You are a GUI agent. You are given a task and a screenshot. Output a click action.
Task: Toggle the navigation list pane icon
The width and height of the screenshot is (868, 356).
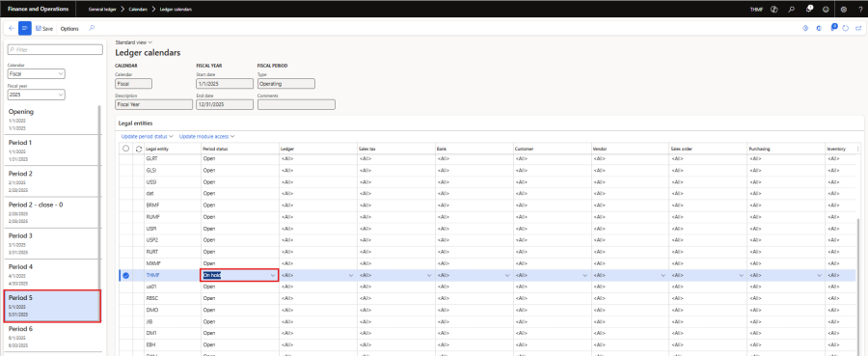coord(25,28)
